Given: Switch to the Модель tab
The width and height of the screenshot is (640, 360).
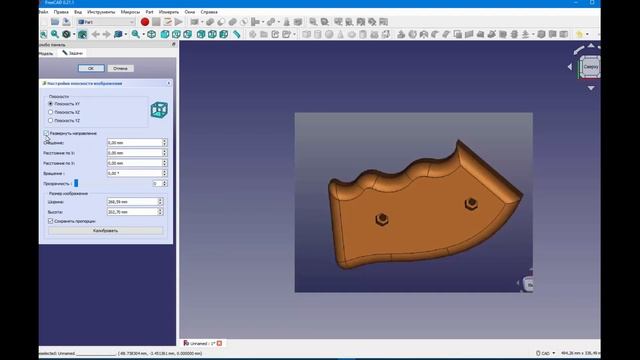Looking at the screenshot, I should pos(47,53).
